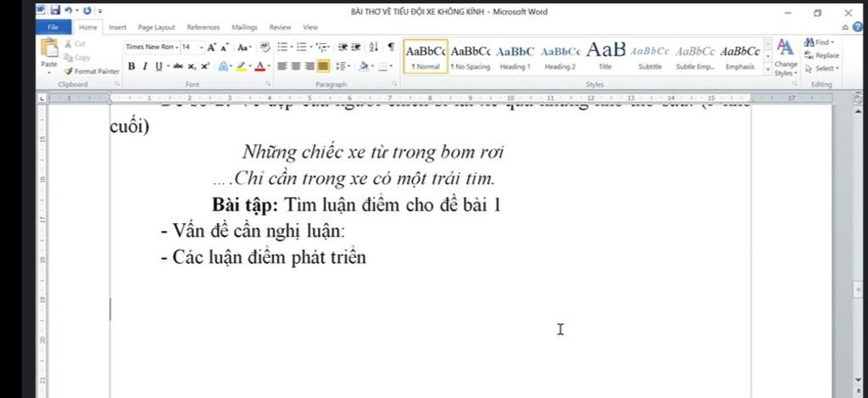Align text left

[282, 66]
